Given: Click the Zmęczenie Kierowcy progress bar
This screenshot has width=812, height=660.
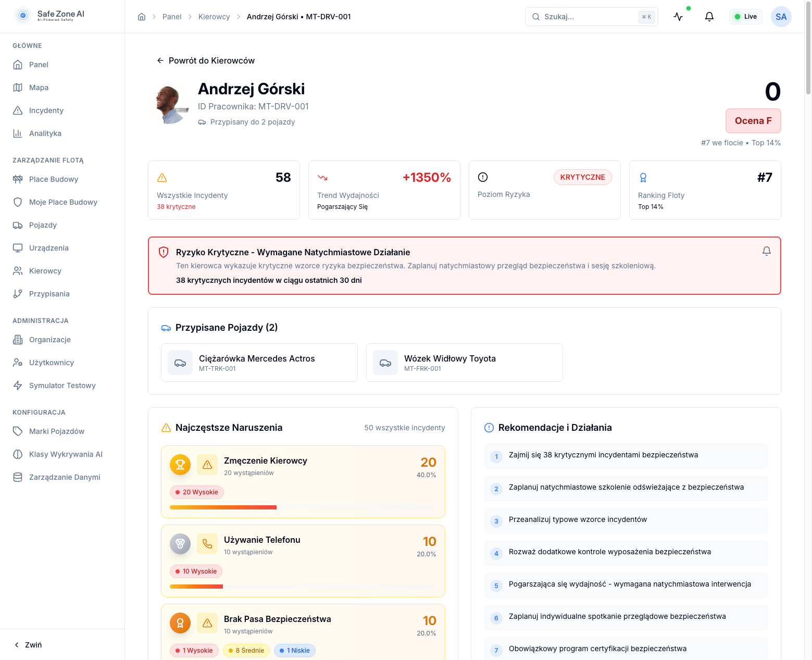Looking at the screenshot, I should click(303, 507).
